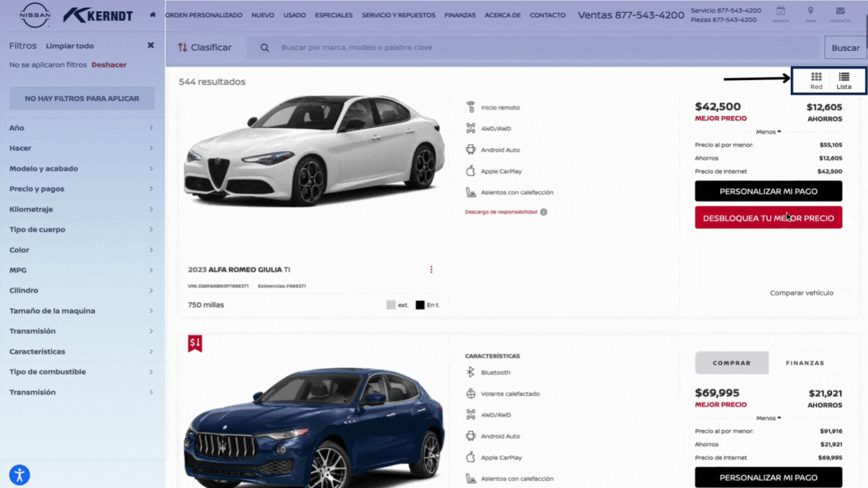The image size is (868, 488).
Task: Click Maserati Bluetooth feature icon
Action: pyautogui.click(x=471, y=373)
